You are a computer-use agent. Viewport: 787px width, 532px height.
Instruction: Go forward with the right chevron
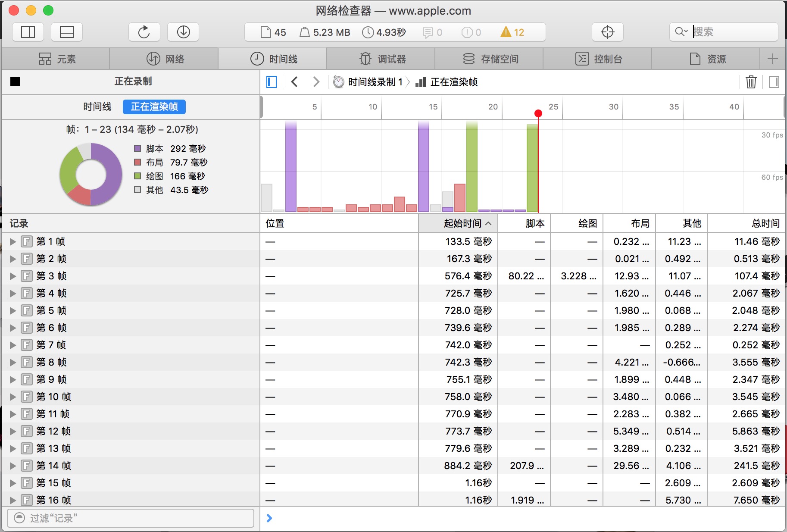pos(316,82)
